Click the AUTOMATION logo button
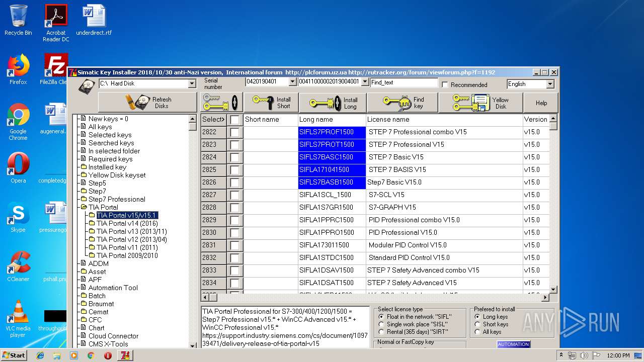The image size is (644, 362). click(x=513, y=344)
